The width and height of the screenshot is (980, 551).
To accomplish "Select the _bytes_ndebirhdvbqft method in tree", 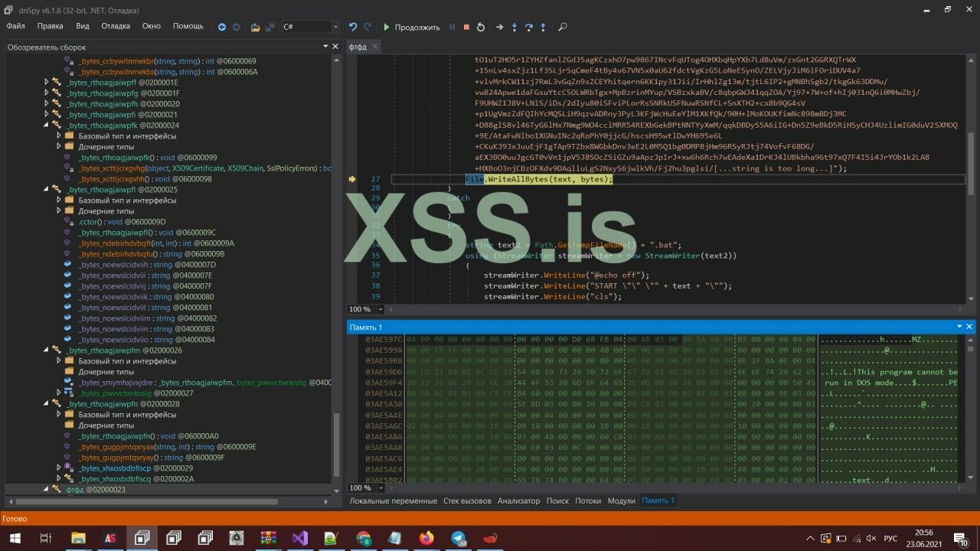I will point(127,243).
